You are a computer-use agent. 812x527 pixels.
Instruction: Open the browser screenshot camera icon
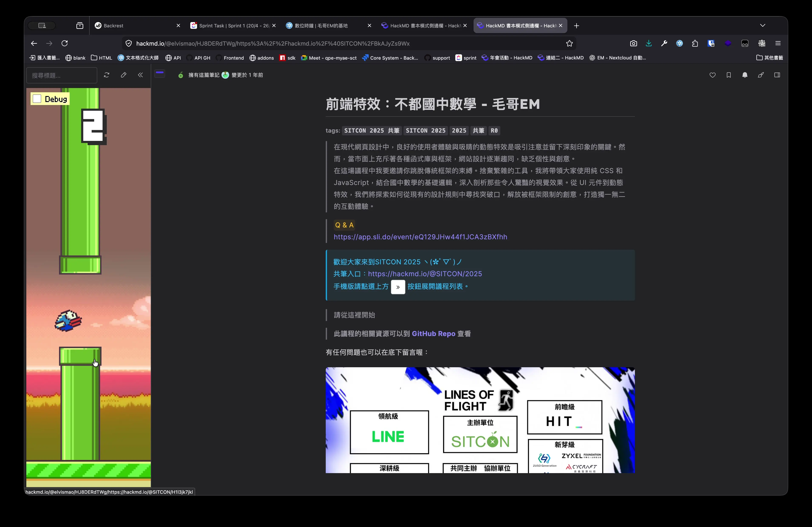633,43
